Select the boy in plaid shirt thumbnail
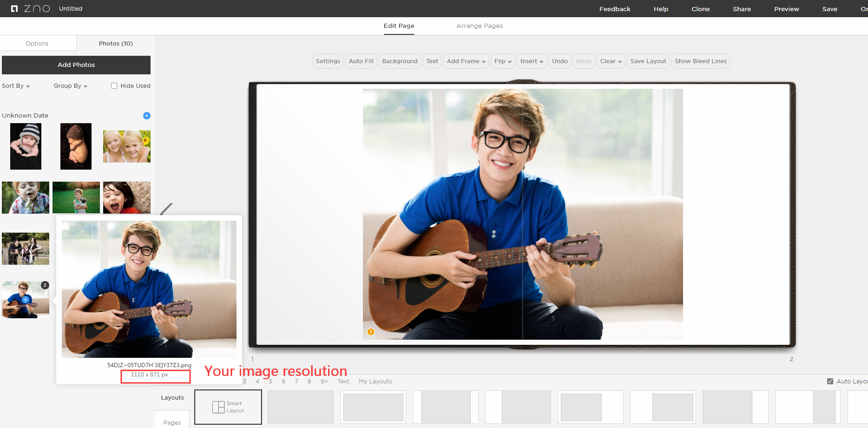The width and height of the screenshot is (868, 428). [x=26, y=198]
